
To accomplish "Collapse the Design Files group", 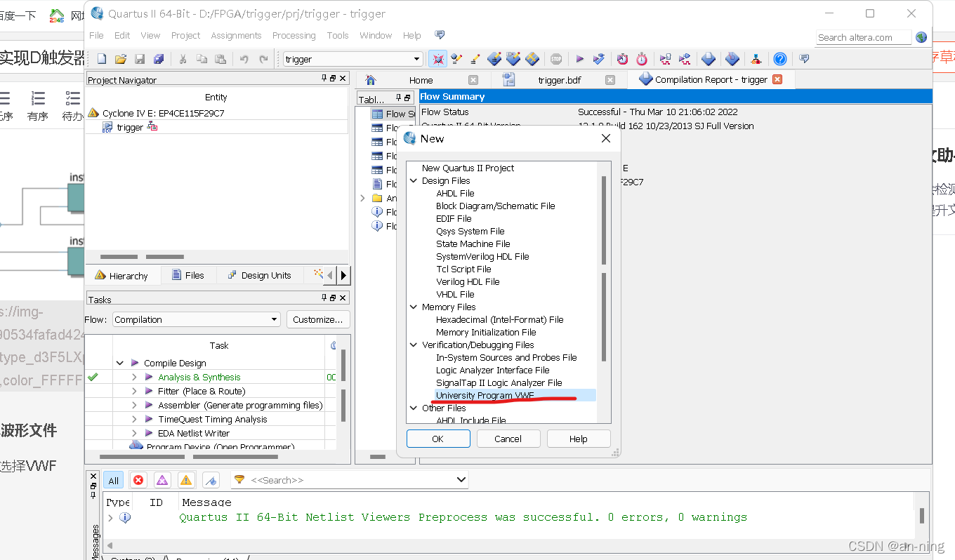I will pyautogui.click(x=414, y=180).
